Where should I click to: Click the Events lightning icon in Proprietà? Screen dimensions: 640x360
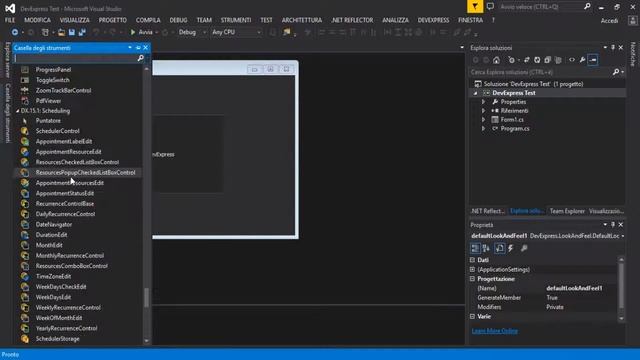(x=511, y=248)
